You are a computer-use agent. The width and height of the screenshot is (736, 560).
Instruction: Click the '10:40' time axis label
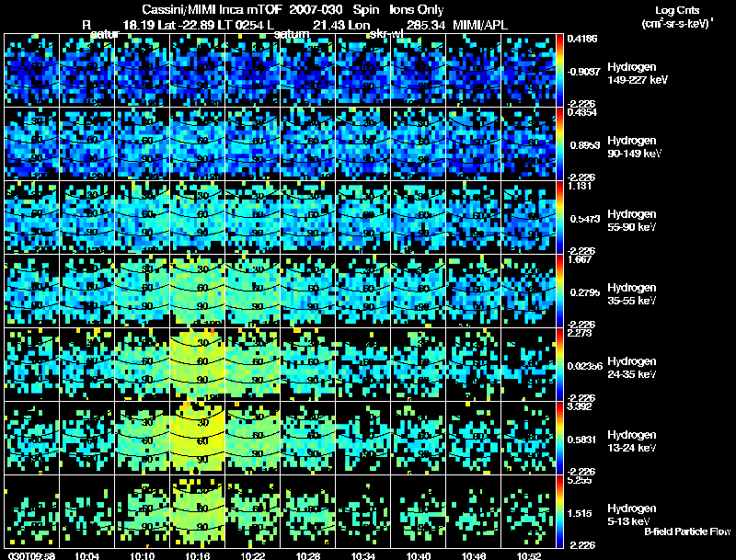tap(419, 555)
